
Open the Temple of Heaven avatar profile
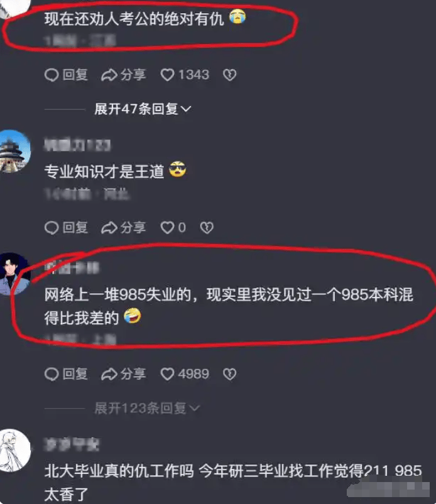coord(14,151)
